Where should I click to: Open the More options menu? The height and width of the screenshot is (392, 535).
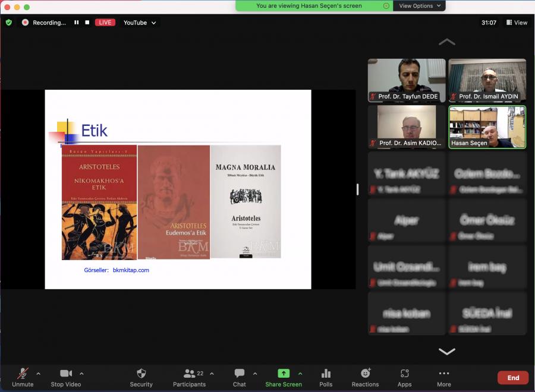coord(444,378)
